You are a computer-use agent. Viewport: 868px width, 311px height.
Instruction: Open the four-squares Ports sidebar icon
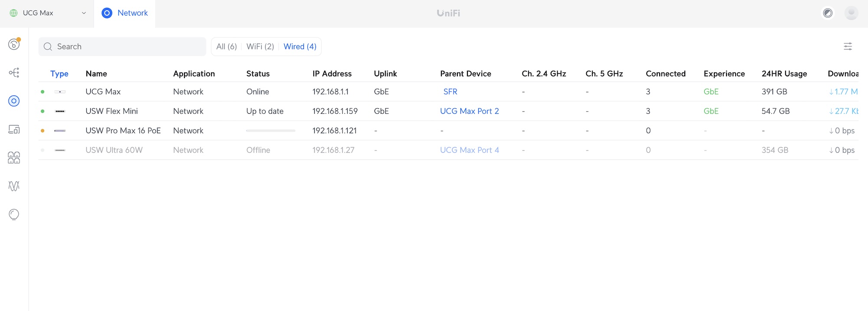pyautogui.click(x=14, y=157)
